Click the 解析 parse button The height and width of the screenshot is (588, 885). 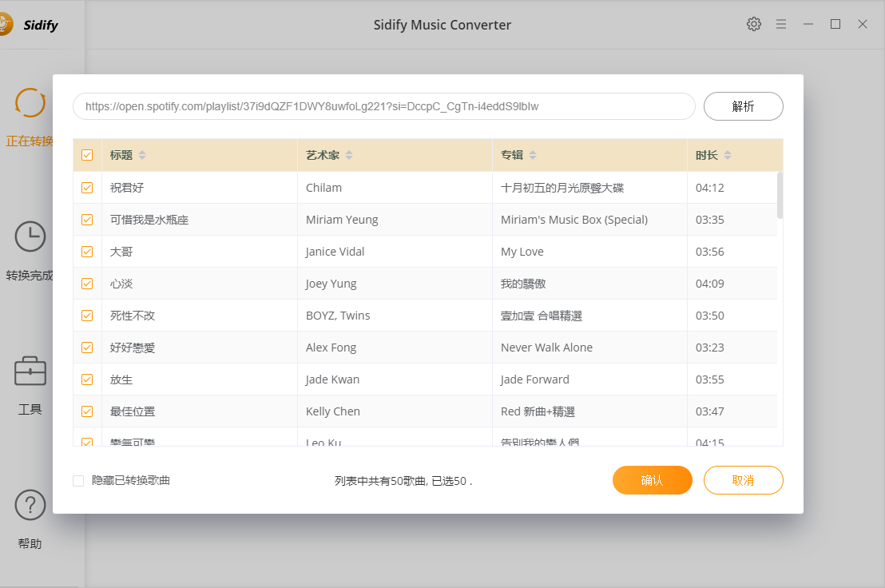(744, 106)
